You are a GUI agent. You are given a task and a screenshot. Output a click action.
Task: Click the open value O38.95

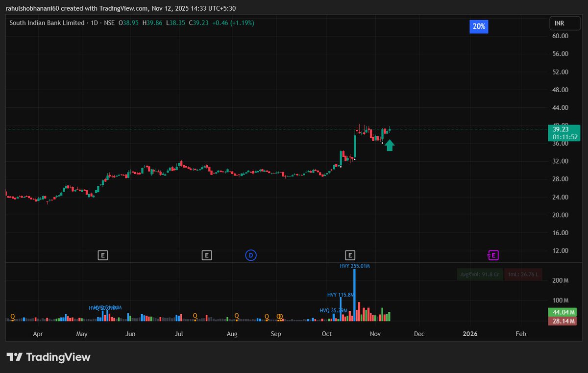[128, 23]
